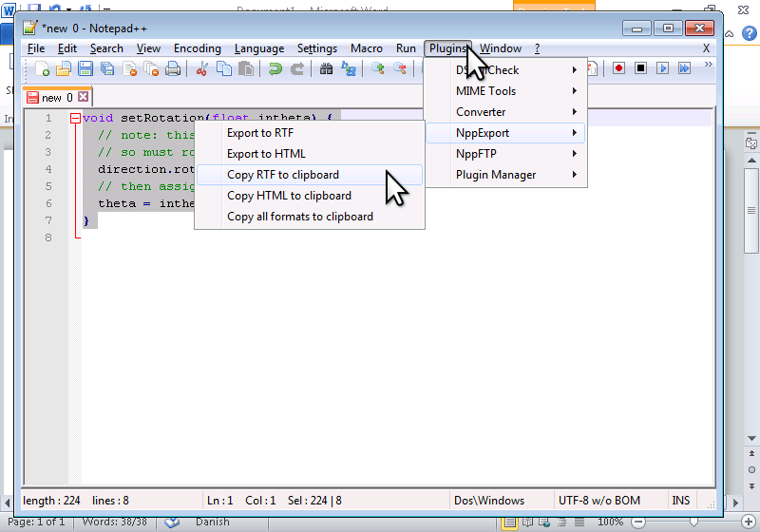Click the Cut scissors icon
This screenshot has height=532, width=760.
pyautogui.click(x=201, y=68)
